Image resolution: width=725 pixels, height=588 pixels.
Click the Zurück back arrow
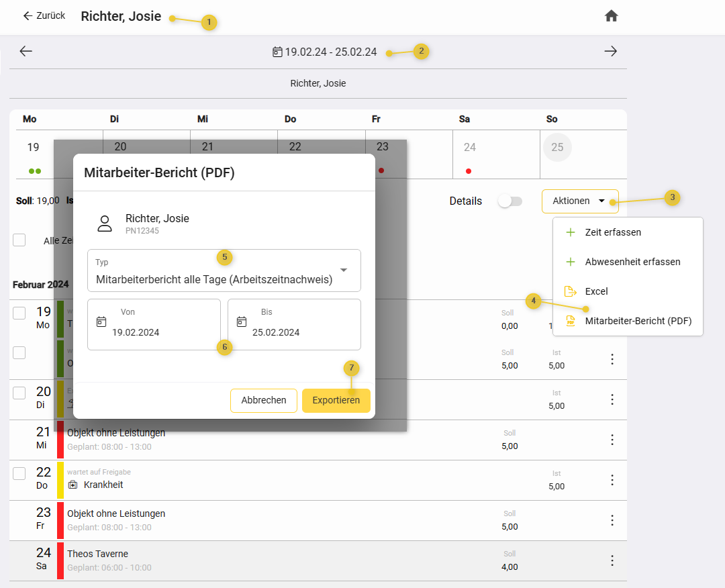pyautogui.click(x=28, y=15)
